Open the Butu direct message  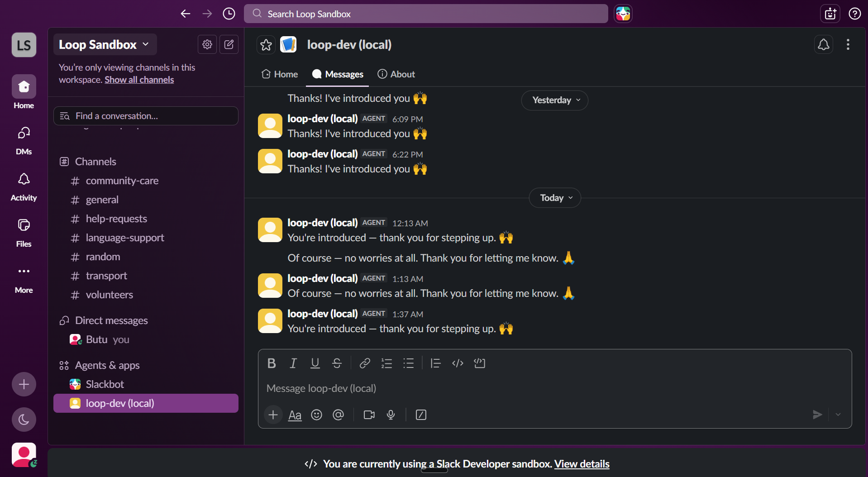(x=146, y=339)
